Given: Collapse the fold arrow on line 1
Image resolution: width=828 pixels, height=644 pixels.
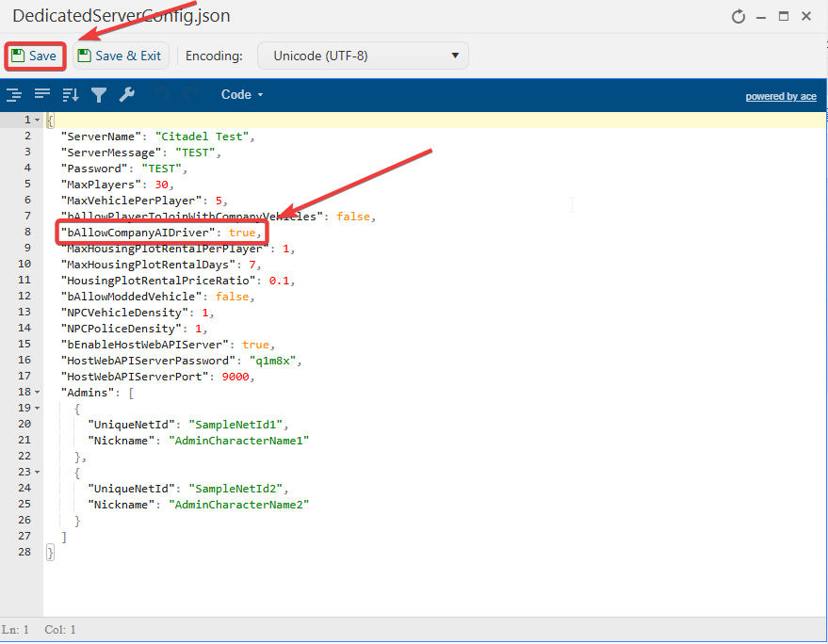Looking at the screenshot, I should click(x=37, y=121).
